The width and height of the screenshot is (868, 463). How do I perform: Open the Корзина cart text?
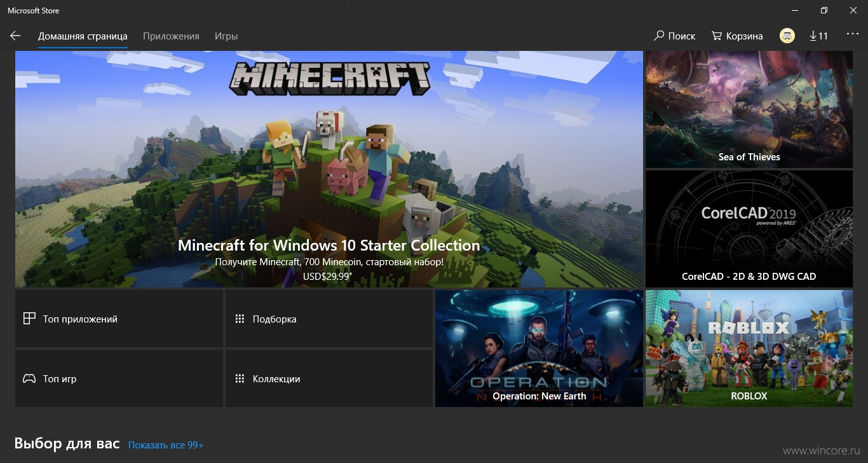[745, 36]
